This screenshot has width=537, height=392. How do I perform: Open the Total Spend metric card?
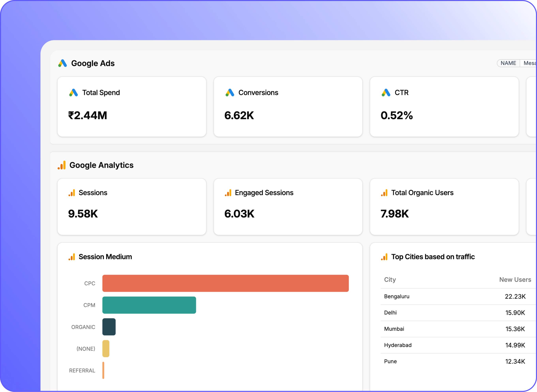pyautogui.click(x=132, y=107)
